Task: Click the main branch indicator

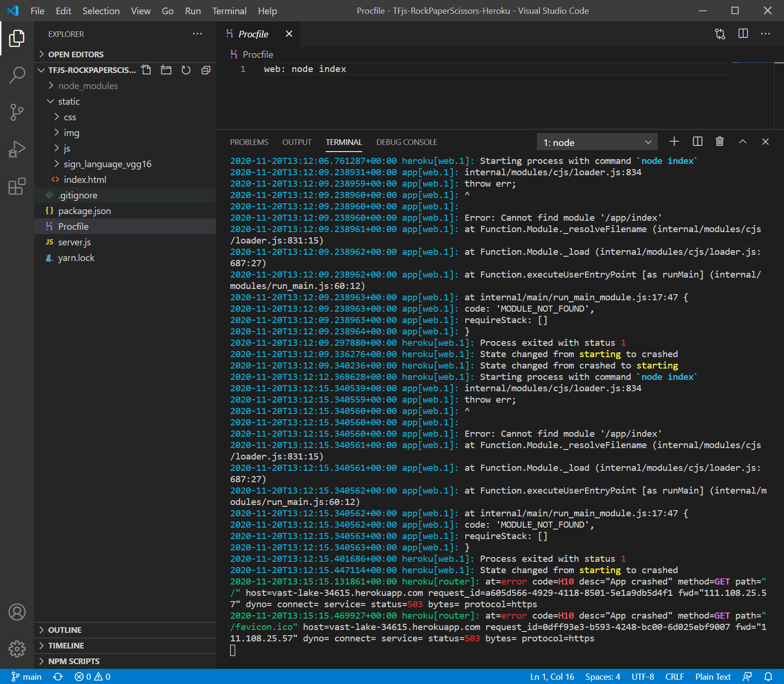Action: (x=27, y=676)
